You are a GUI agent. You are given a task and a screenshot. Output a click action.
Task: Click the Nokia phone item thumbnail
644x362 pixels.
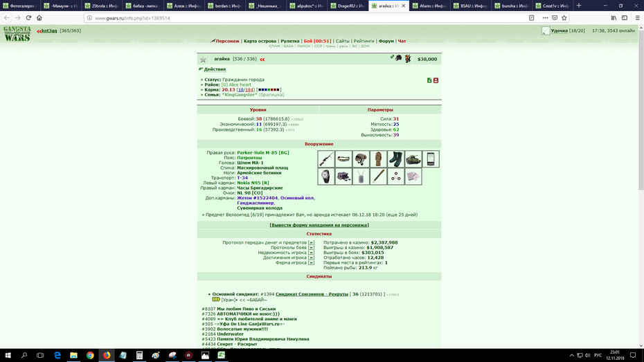click(431, 159)
